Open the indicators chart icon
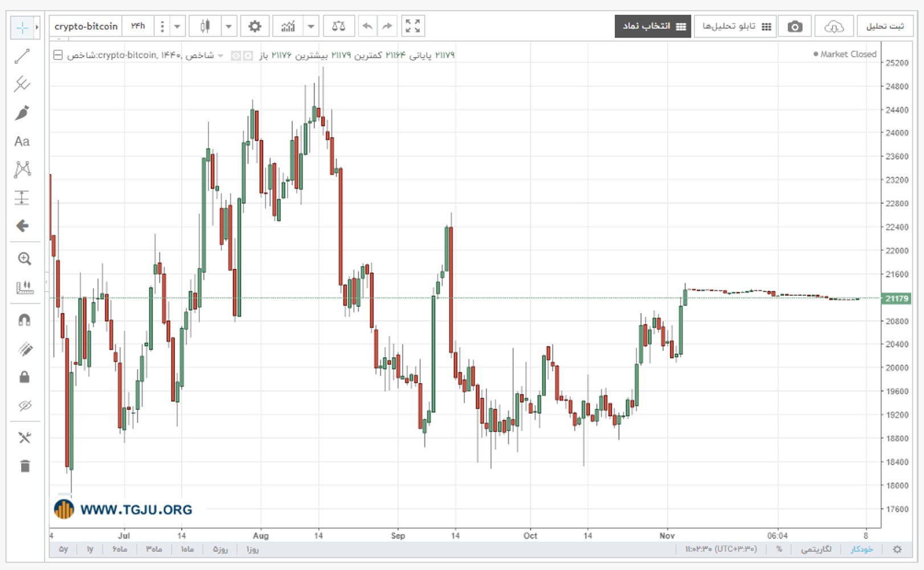The image size is (924, 570). [x=288, y=26]
